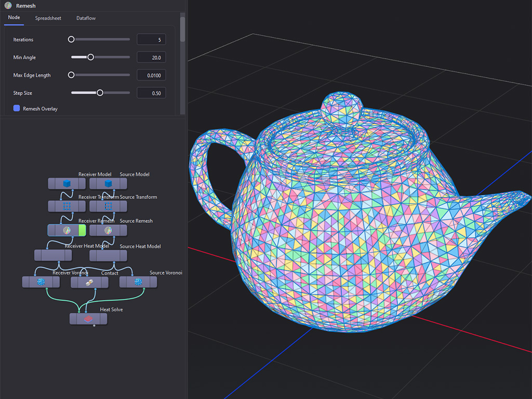Image resolution: width=532 pixels, height=399 pixels.
Task: Select the Receiver Remesh node icon
Action: click(67, 230)
